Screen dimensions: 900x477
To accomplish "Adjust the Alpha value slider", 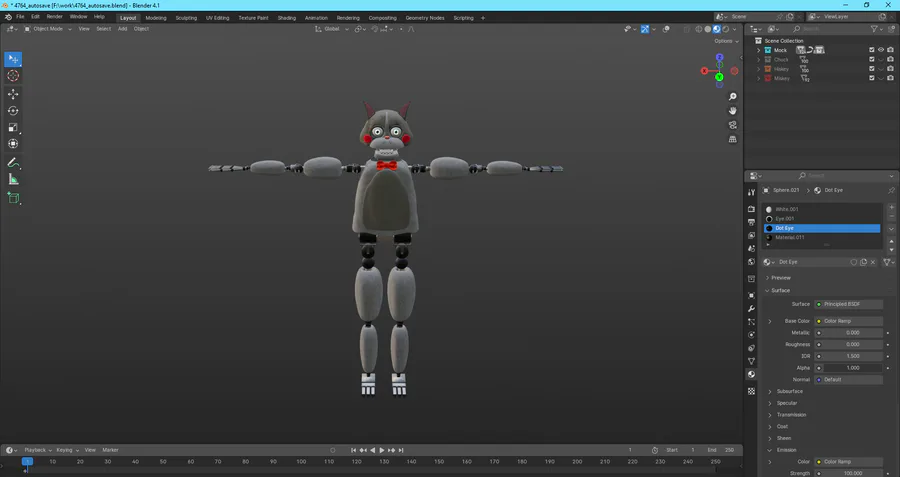I will coord(848,368).
